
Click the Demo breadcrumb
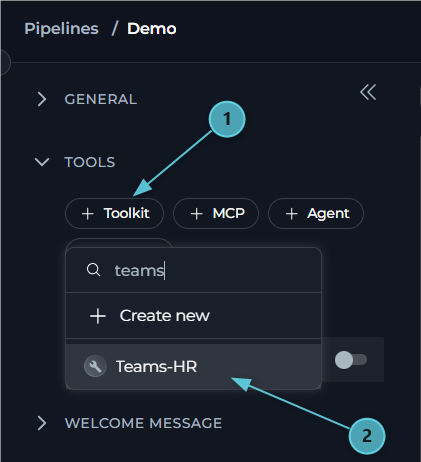click(152, 29)
